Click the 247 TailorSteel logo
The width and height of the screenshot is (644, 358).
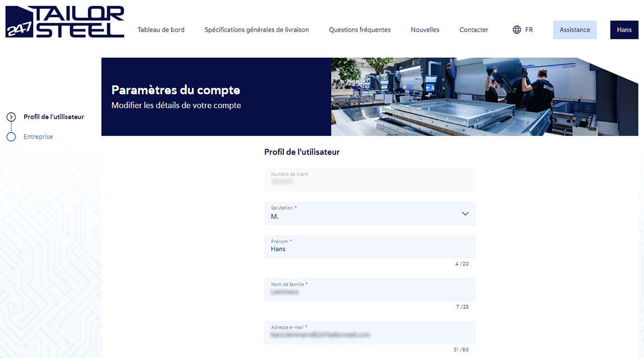pyautogui.click(x=65, y=22)
